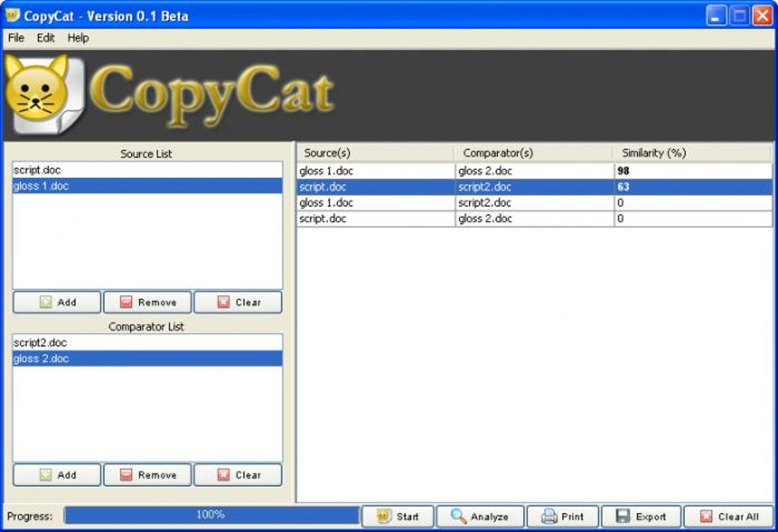
Task: Select the gloss 1.doc versus gloss 2.doc result row
Action: pos(535,171)
